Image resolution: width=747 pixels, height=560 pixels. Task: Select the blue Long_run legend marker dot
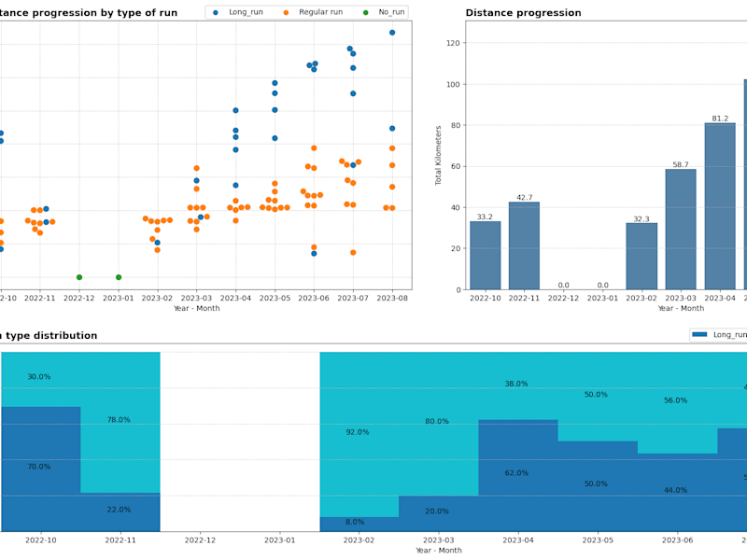[x=216, y=13]
